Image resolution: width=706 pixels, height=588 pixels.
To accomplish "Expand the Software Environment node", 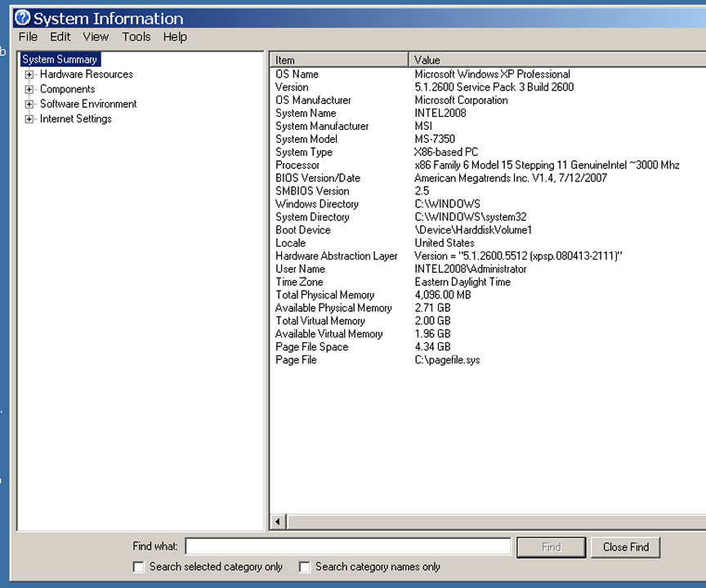I will (x=29, y=104).
